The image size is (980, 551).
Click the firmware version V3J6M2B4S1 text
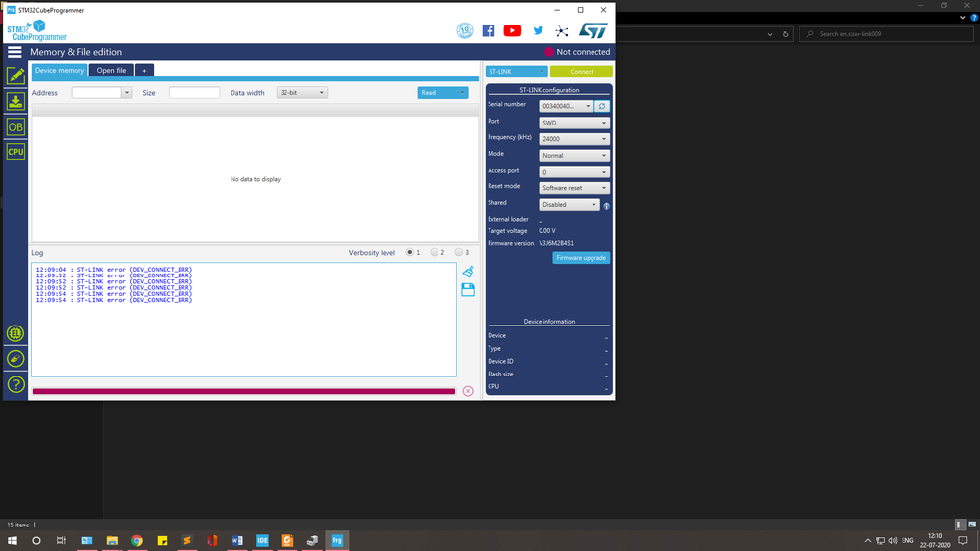(x=556, y=244)
